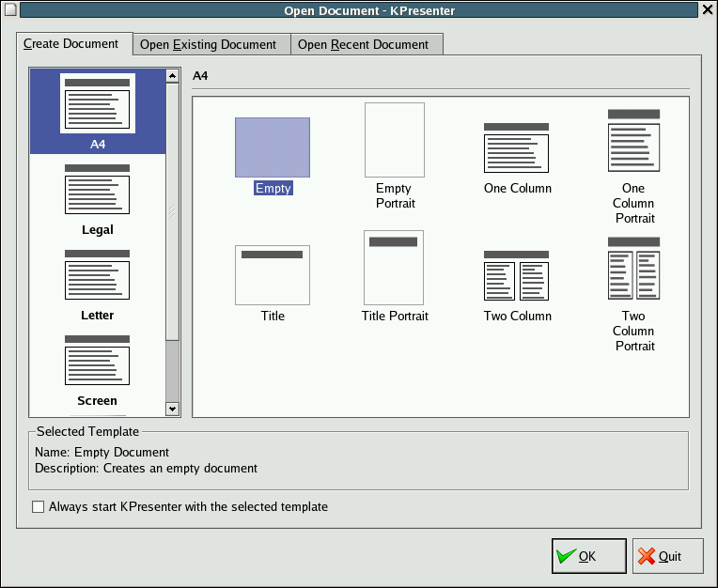Image resolution: width=718 pixels, height=588 pixels.
Task: Select the Title Portrait template
Action: 395,268
